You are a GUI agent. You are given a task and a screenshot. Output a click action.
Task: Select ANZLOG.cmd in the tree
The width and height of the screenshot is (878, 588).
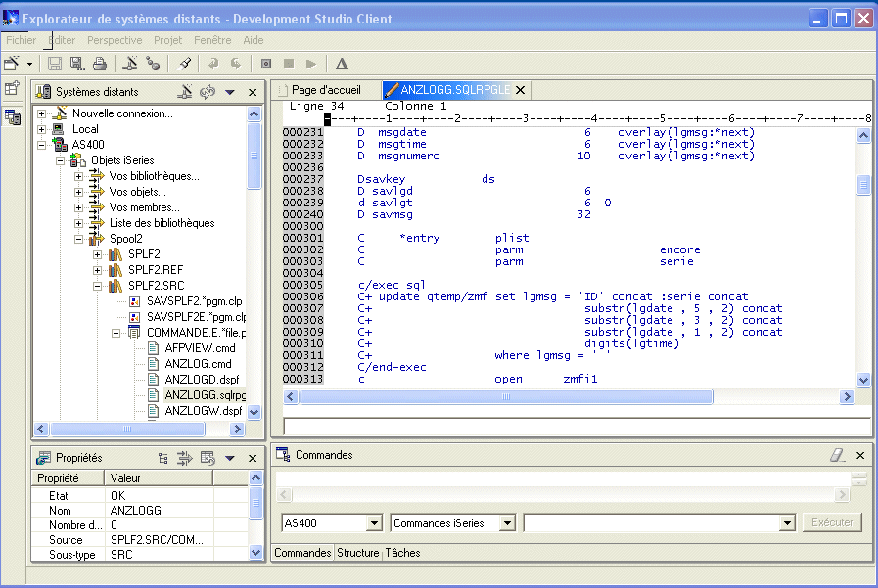[x=199, y=364]
